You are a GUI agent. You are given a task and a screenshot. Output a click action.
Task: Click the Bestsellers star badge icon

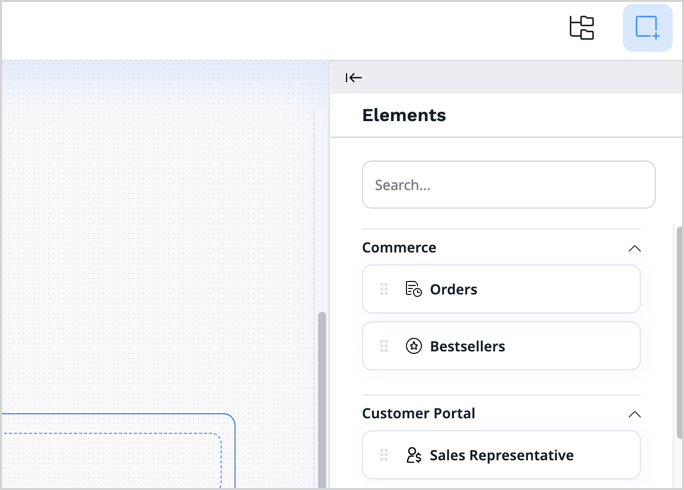(x=413, y=346)
